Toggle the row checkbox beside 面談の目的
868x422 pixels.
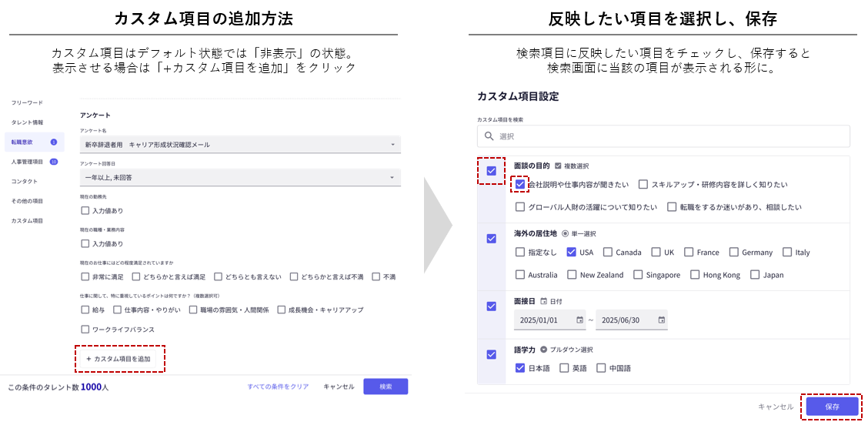click(x=491, y=171)
